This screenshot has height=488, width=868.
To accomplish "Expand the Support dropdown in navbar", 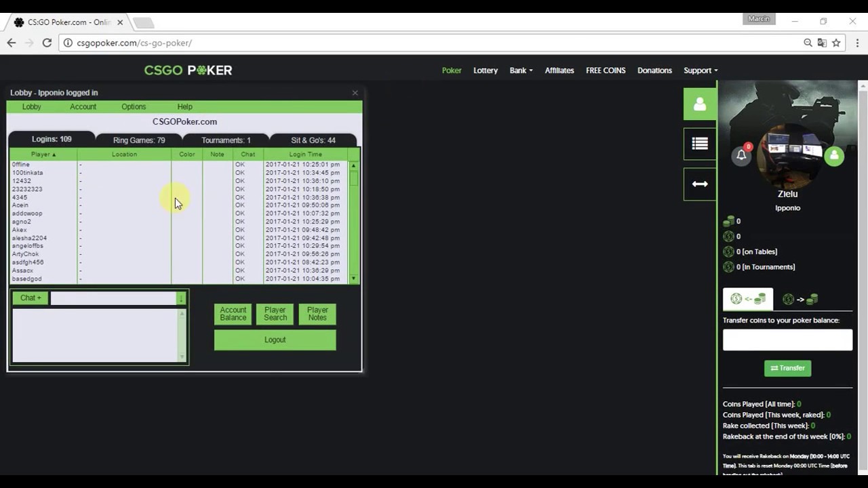I will 701,70.
